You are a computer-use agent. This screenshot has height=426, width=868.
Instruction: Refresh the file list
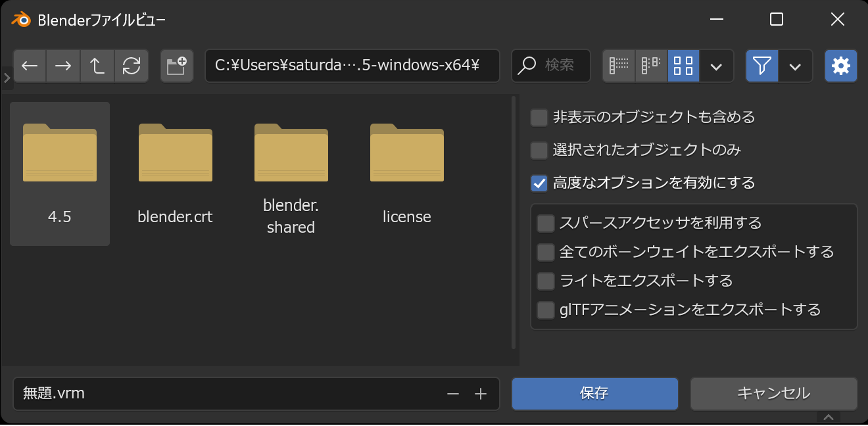tap(132, 66)
